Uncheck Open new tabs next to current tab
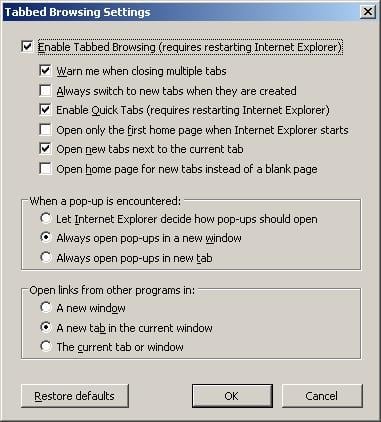 coord(45,149)
